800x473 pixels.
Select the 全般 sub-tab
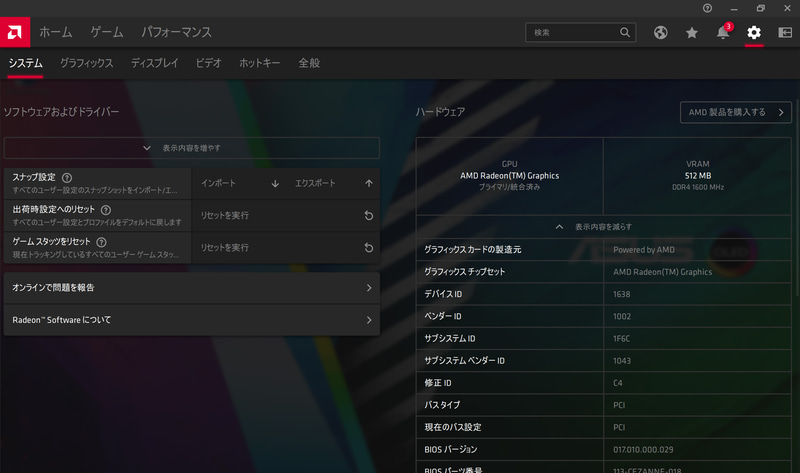[x=309, y=63]
